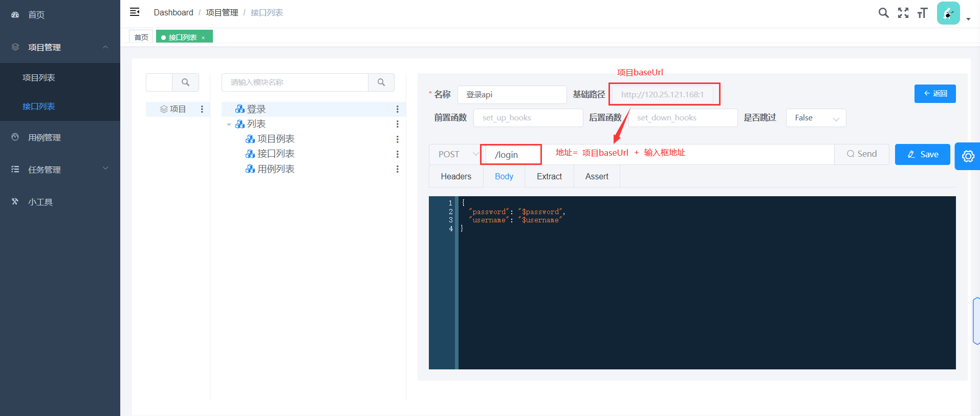Click the 请输入模块名称 search field

pyautogui.click(x=295, y=82)
